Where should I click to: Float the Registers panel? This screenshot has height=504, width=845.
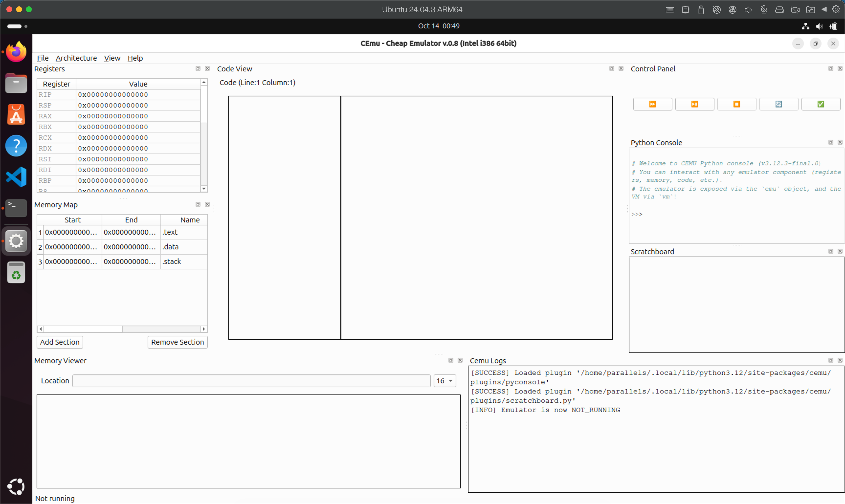pos(198,69)
